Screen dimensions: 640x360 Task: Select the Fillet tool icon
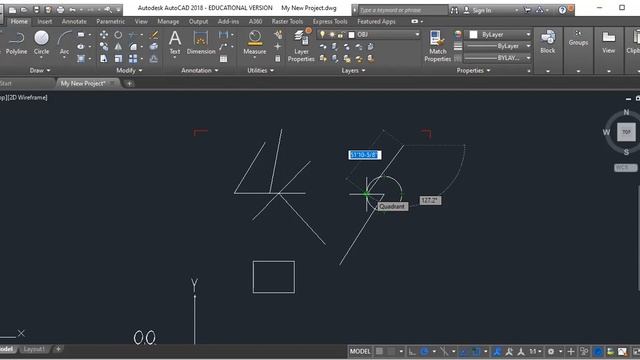(133, 47)
